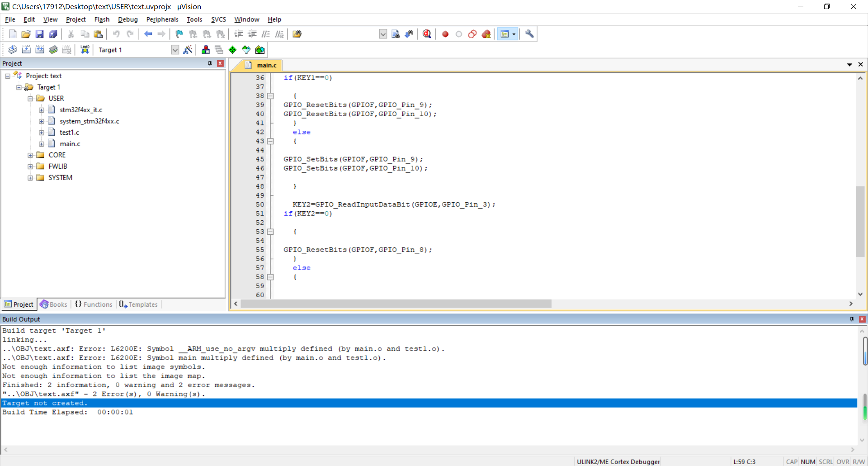
Task: Collapse the code block at line 38
Action: coord(270,96)
